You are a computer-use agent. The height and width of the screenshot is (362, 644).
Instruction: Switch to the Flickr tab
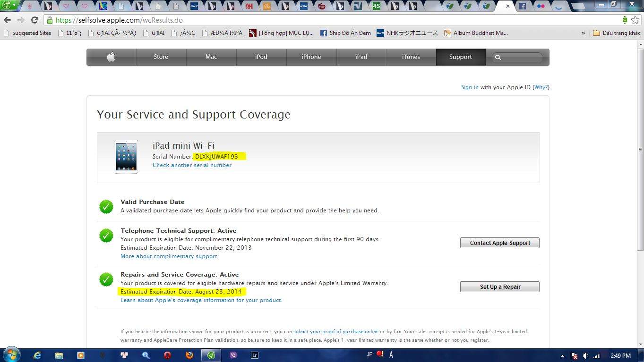click(x=541, y=6)
